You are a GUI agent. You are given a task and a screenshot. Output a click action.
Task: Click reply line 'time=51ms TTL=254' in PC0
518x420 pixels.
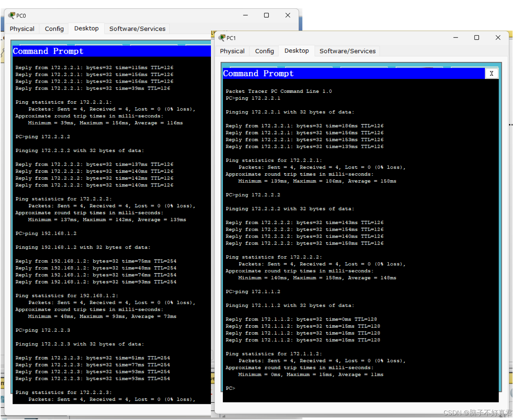click(93, 358)
